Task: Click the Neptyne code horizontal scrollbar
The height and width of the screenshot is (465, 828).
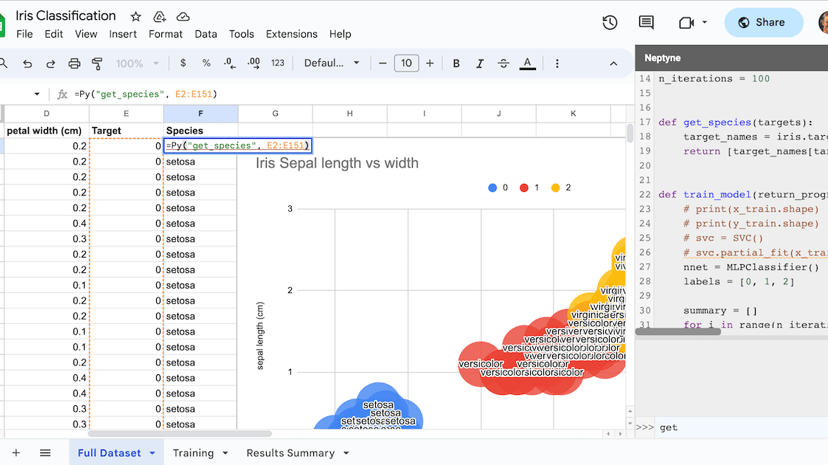Action: [x=678, y=331]
